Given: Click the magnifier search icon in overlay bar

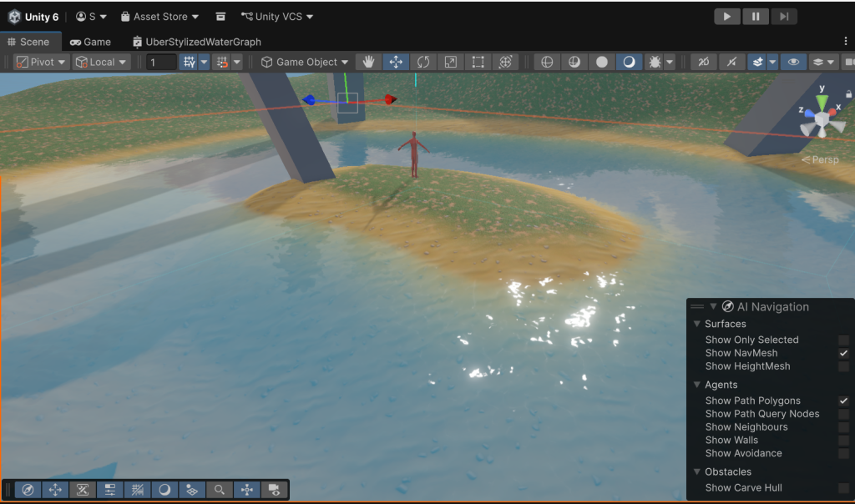Looking at the screenshot, I should pyautogui.click(x=219, y=490).
